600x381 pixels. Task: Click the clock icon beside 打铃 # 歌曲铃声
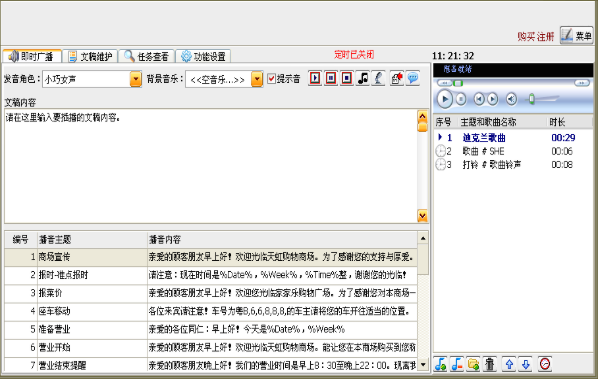(440, 164)
